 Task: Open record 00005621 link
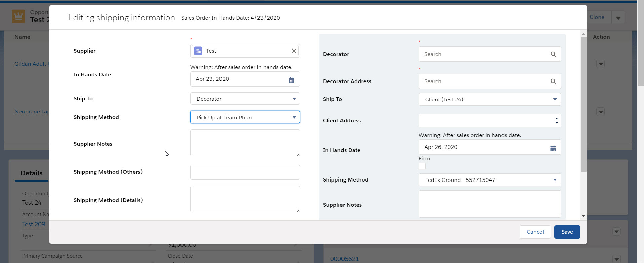click(345, 259)
